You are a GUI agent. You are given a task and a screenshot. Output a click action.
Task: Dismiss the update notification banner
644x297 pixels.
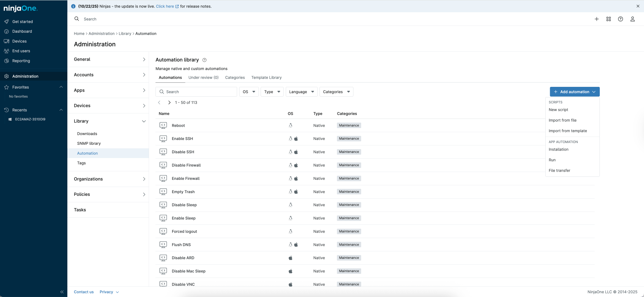638,6
